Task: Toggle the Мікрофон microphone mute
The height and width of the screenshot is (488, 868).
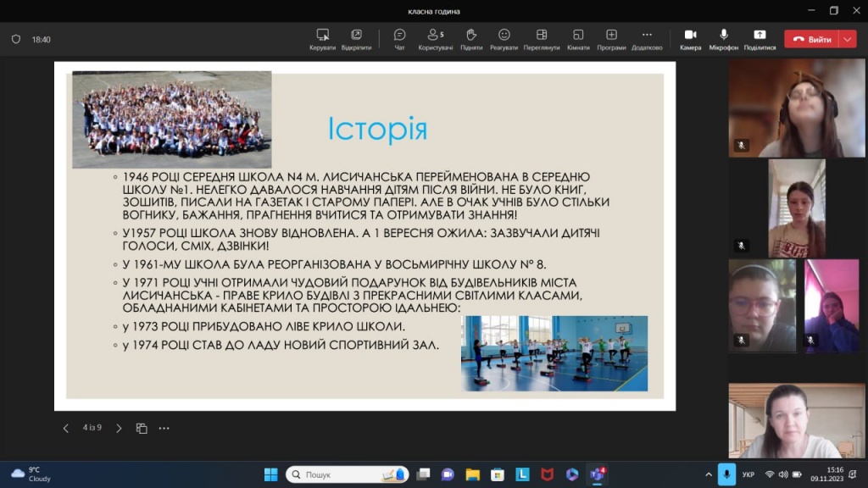Action: [724, 39]
